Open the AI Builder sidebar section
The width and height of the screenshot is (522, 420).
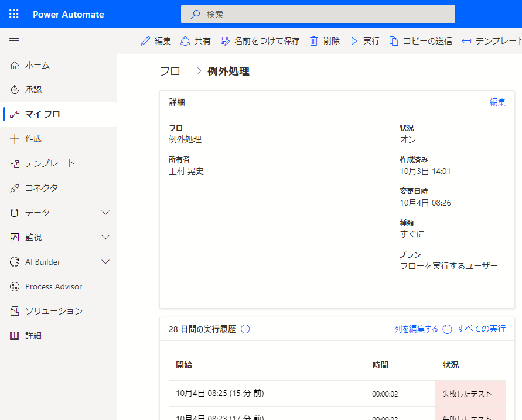coord(58,262)
